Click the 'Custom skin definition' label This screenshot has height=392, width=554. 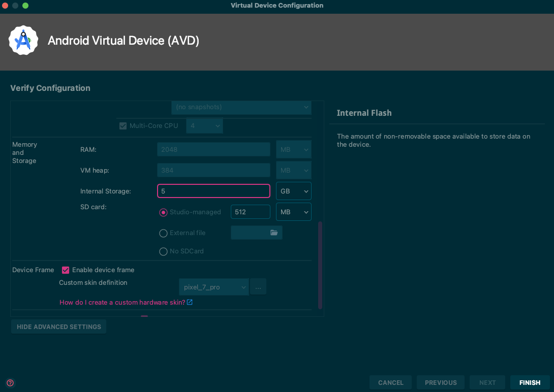(93, 283)
